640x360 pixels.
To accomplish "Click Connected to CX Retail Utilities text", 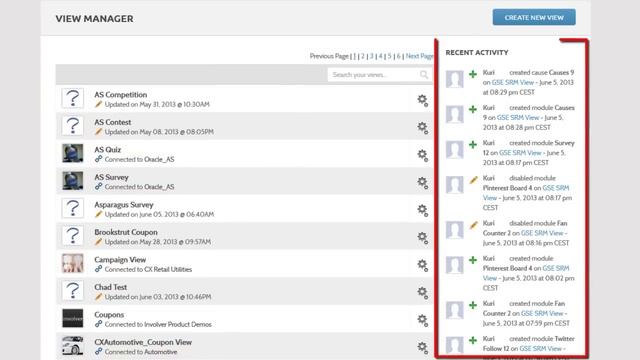I will 148,269.
